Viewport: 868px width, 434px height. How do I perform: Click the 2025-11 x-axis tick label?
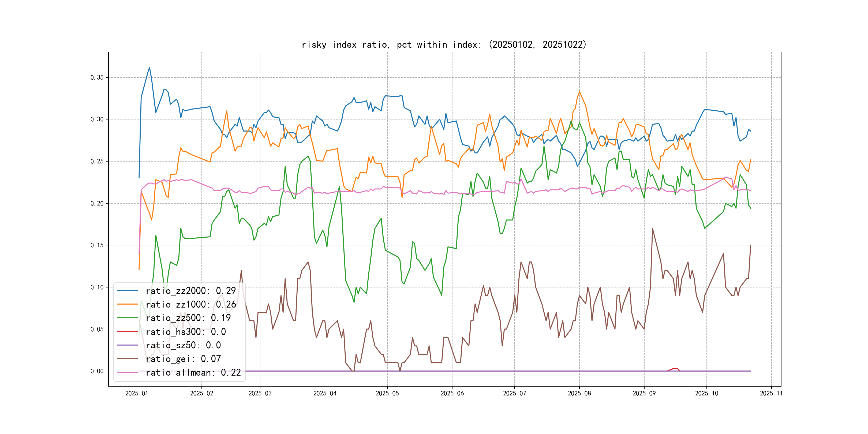(771, 393)
